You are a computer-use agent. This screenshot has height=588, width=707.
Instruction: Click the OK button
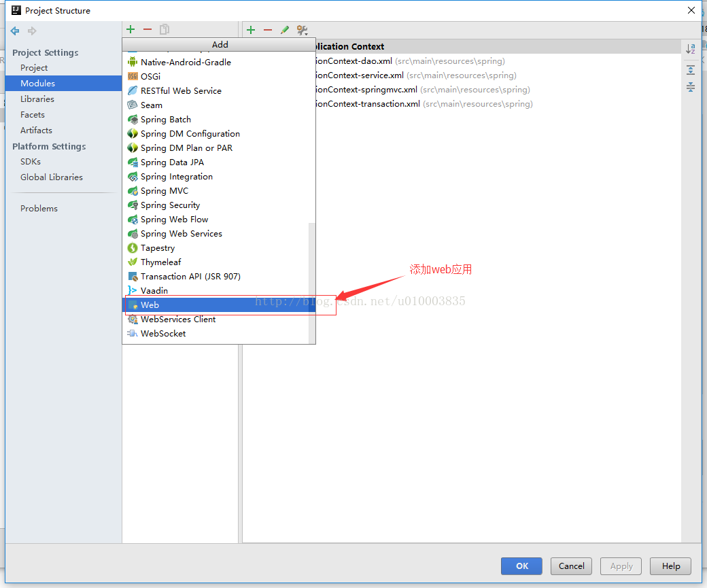coord(521,566)
